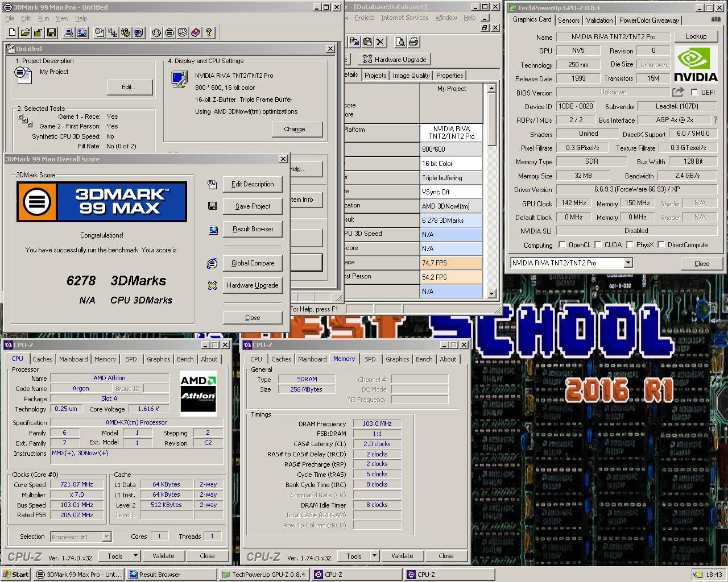Click the Core Speed value 721.07 MHz
This screenshot has width=728, height=582.
click(77, 484)
